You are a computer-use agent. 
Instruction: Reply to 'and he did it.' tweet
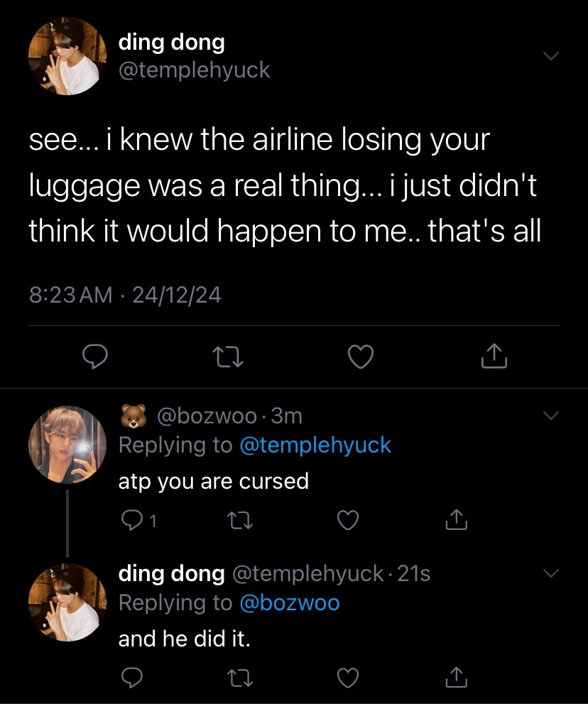[132, 678]
